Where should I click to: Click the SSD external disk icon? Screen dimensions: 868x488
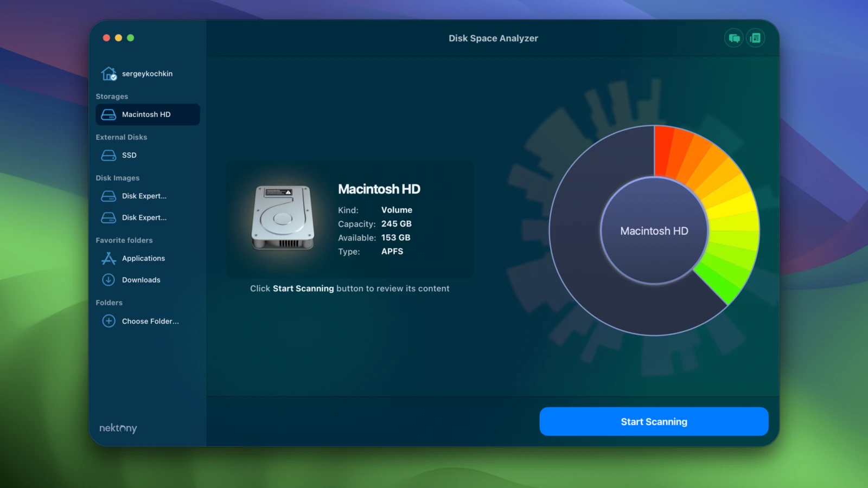click(108, 156)
